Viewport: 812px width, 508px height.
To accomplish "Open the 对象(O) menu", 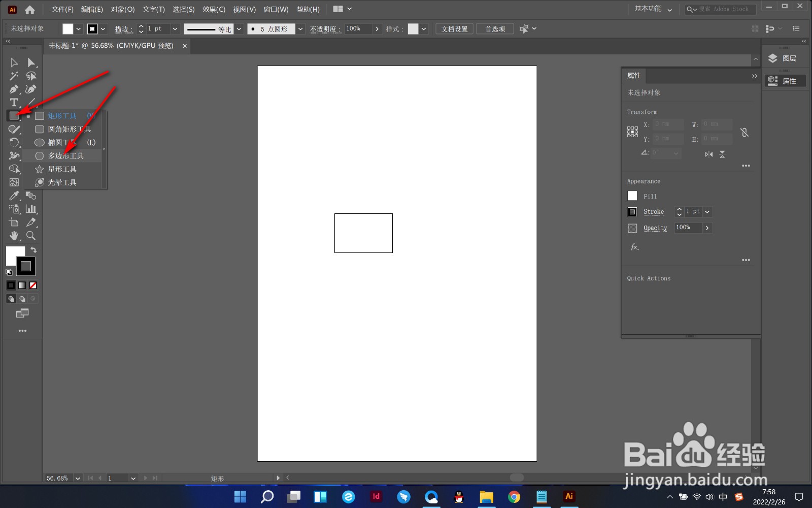I will pyautogui.click(x=123, y=9).
